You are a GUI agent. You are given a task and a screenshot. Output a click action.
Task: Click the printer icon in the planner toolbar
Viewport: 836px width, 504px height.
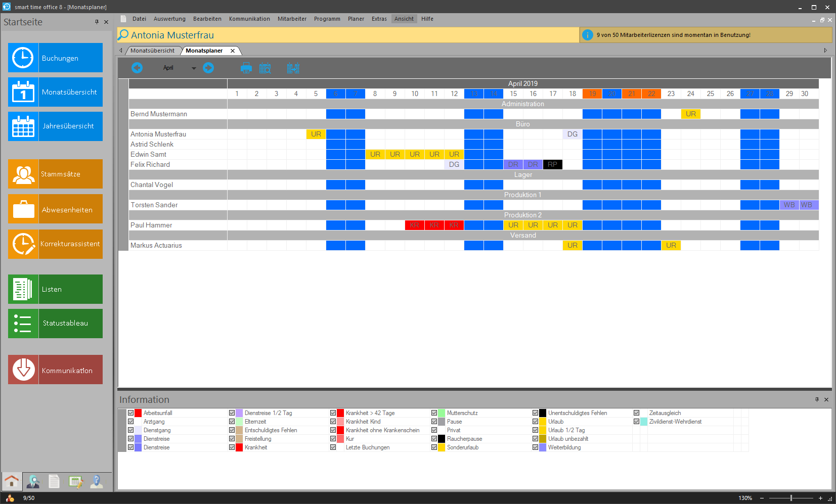pyautogui.click(x=246, y=68)
